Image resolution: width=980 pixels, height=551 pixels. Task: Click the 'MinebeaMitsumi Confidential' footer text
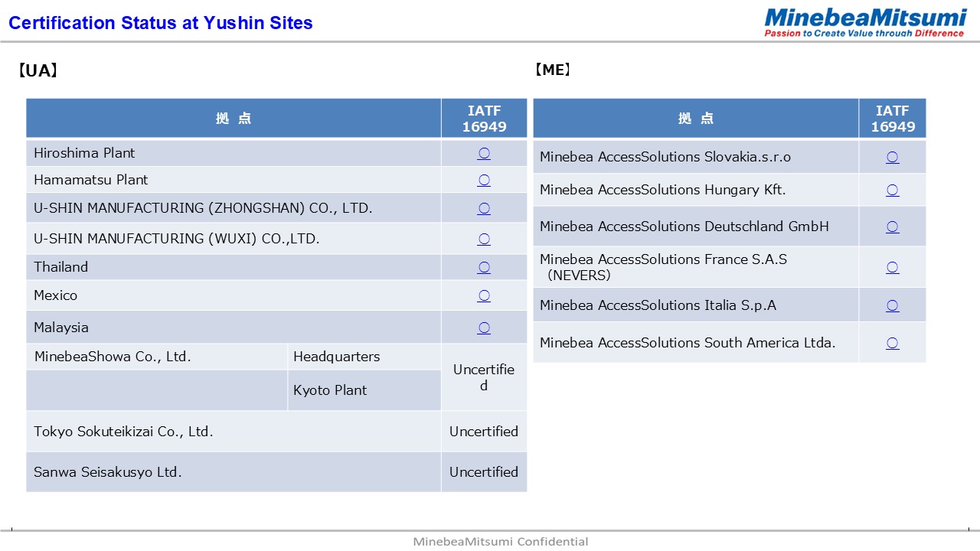(x=501, y=542)
